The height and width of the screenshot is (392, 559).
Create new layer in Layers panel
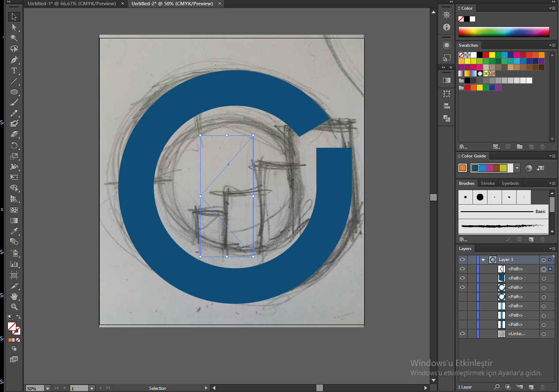pos(531,387)
